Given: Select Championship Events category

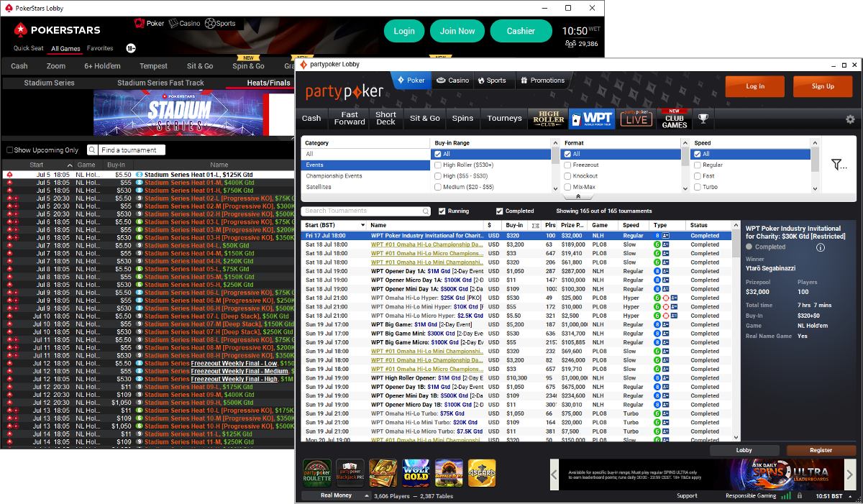Looking at the screenshot, I should (x=365, y=176).
